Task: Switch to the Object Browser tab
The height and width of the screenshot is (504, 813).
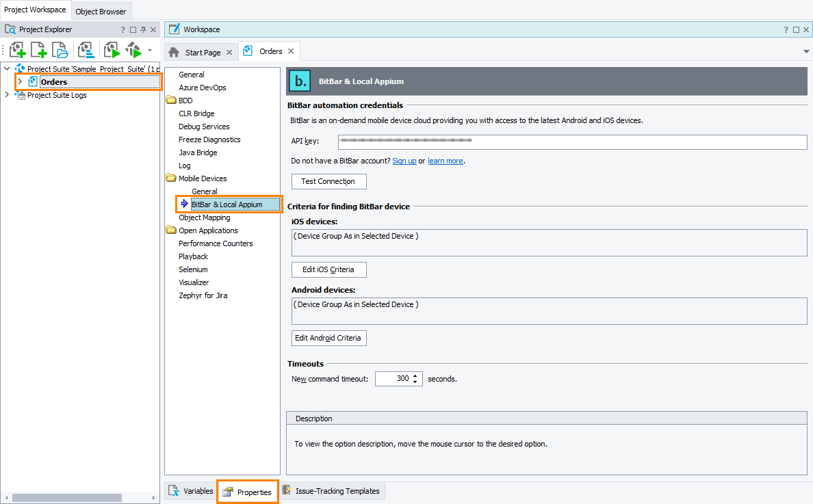Action: click(x=101, y=12)
